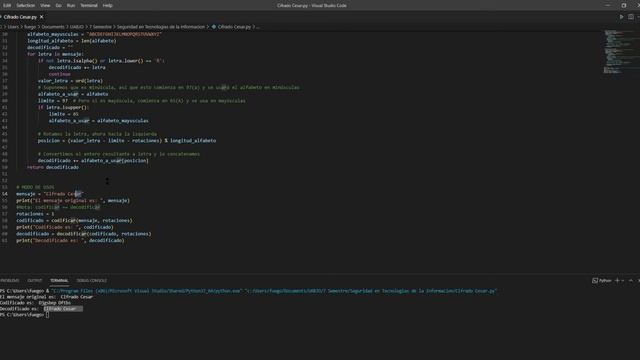Click the 'valor_letra = ord(letra)' line
The image size is (640, 360).
[x=70, y=81]
